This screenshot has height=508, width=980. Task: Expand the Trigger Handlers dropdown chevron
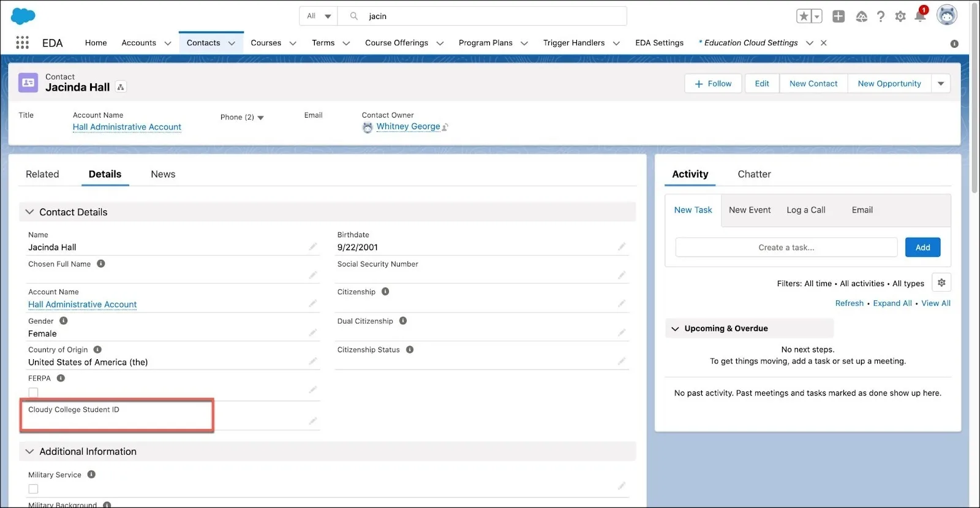616,44
